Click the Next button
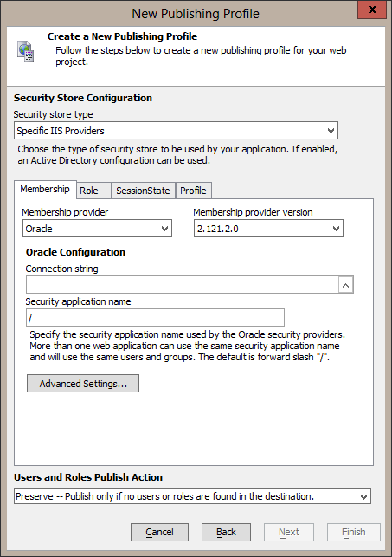 pyautogui.click(x=289, y=532)
